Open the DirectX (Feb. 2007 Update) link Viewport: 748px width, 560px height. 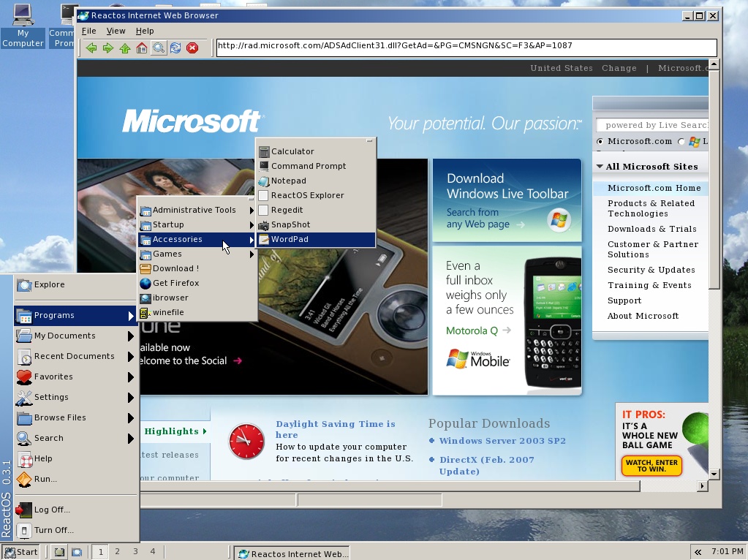[486, 466]
